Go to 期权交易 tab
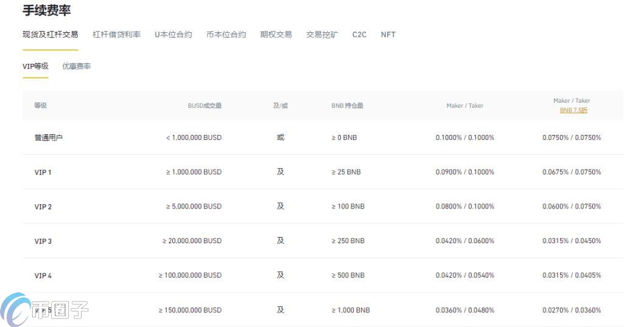644x327 pixels. tap(276, 35)
